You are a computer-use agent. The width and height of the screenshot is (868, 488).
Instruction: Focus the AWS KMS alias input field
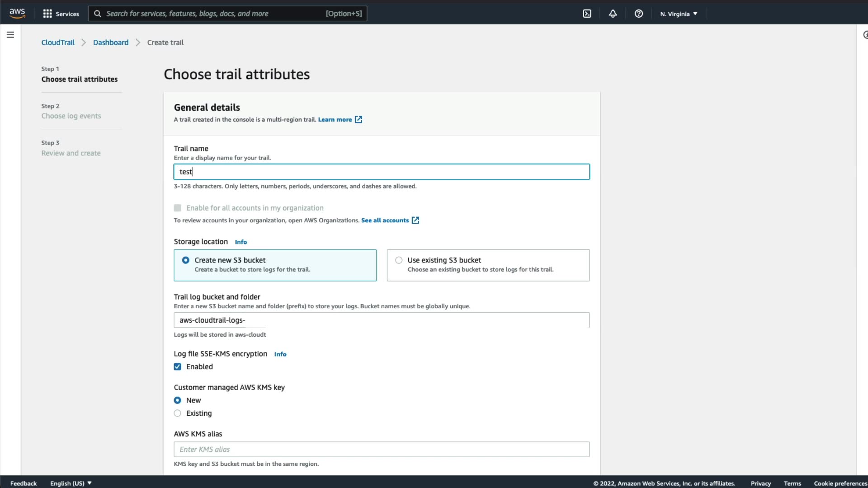pos(381,449)
